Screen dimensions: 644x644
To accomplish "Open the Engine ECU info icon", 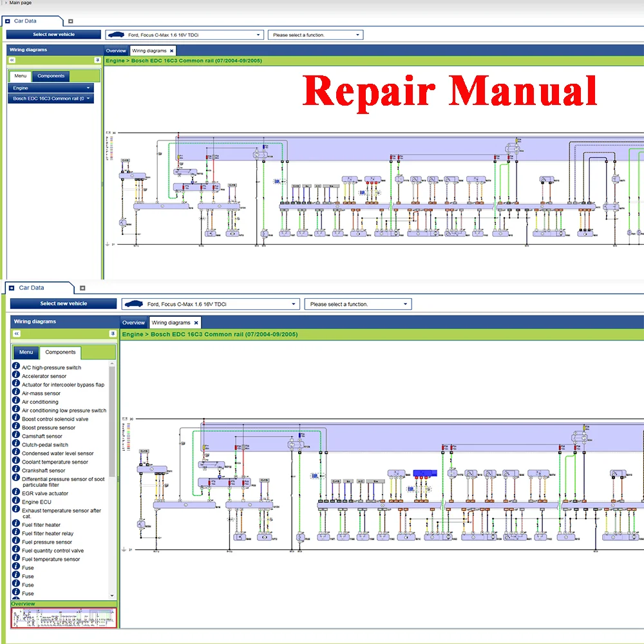I will (16, 501).
